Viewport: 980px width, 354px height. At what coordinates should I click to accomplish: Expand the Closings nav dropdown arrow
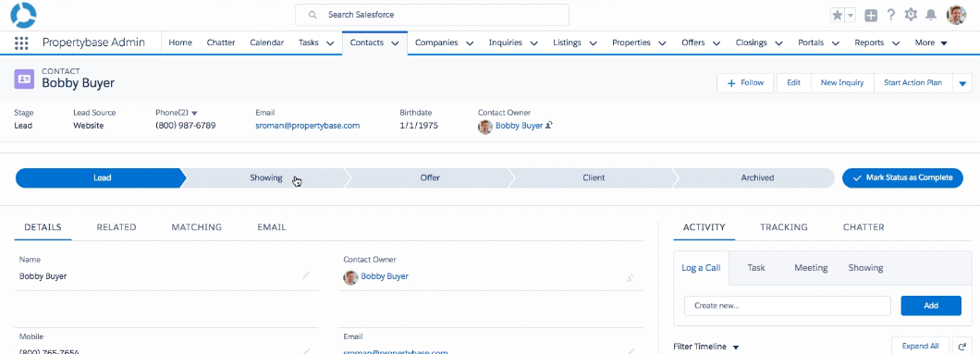pyautogui.click(x=778, y=43)
